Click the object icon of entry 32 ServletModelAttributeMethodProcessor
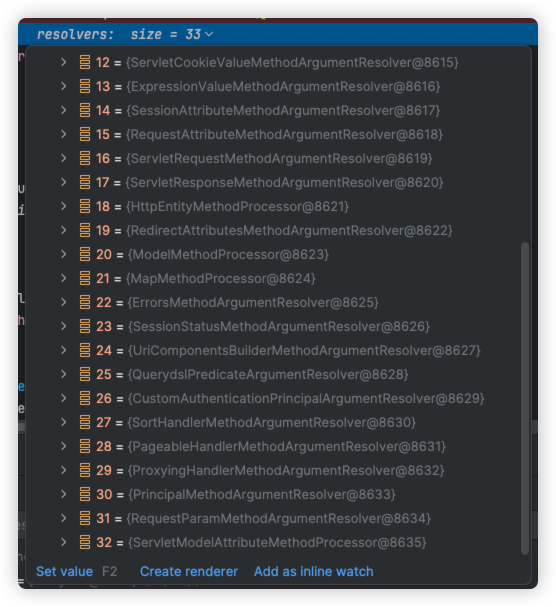The height and width of the screenshot is (607, 556). [85, 542]
